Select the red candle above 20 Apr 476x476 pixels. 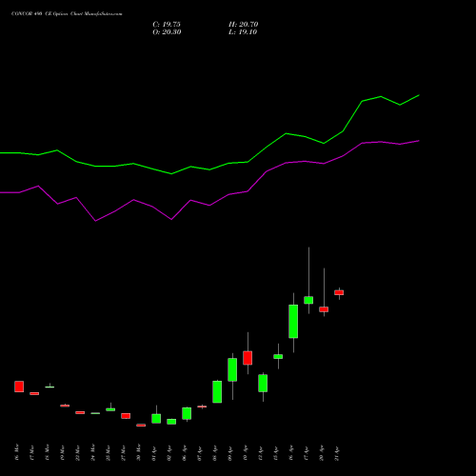[324, 309]
